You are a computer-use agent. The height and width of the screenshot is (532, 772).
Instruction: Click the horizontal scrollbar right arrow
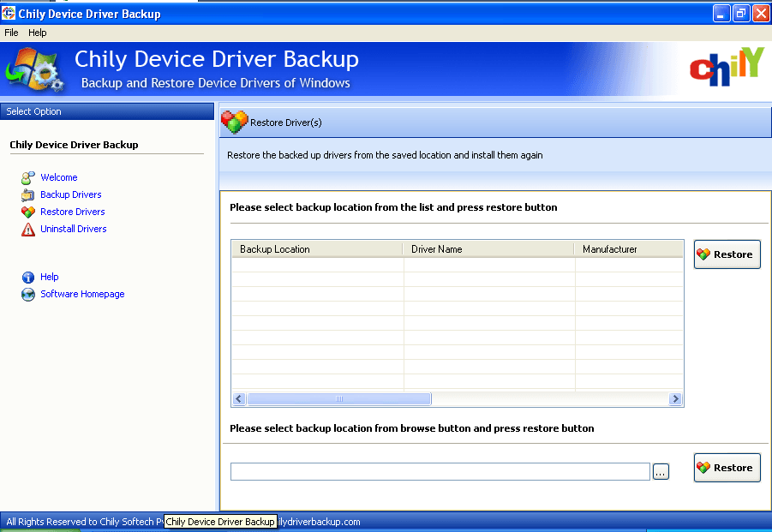(x=675, y=399)
